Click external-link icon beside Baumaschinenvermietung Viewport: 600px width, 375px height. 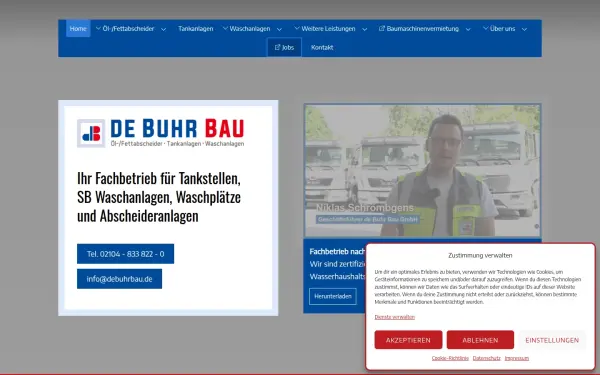point(382,28)
